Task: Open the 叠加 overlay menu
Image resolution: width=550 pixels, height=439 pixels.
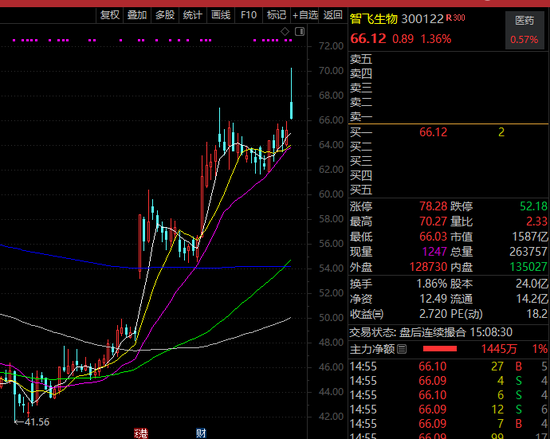Action: [x=137, y=15]
